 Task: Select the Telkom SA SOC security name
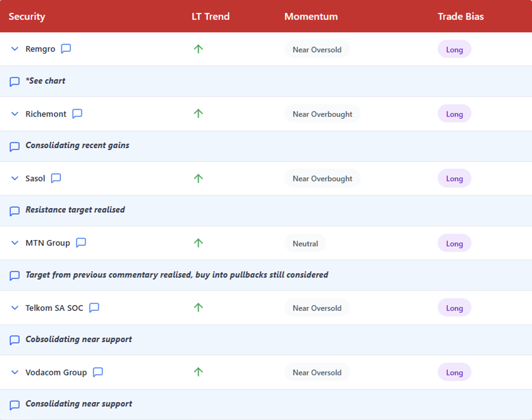54,308
